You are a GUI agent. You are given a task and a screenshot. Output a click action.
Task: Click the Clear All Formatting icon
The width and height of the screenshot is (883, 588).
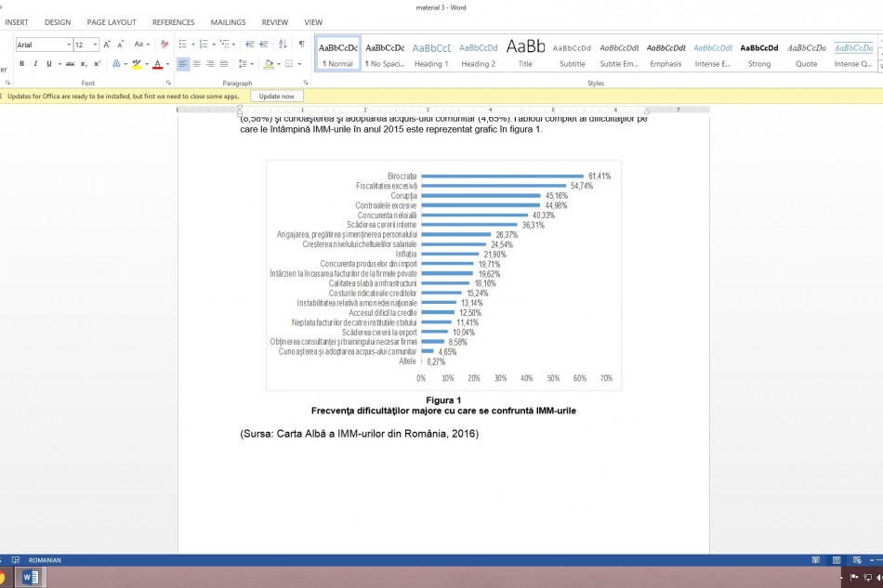coord(165,45)
